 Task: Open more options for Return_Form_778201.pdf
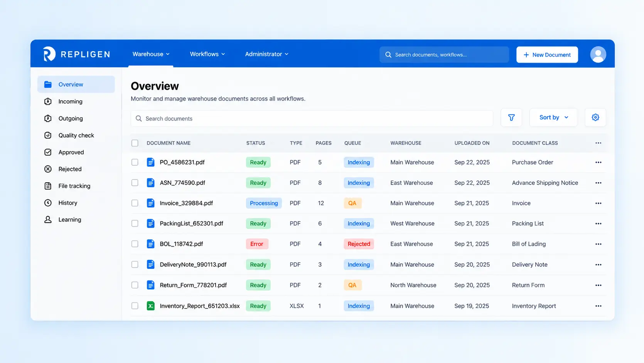click(x=598, y=285)
